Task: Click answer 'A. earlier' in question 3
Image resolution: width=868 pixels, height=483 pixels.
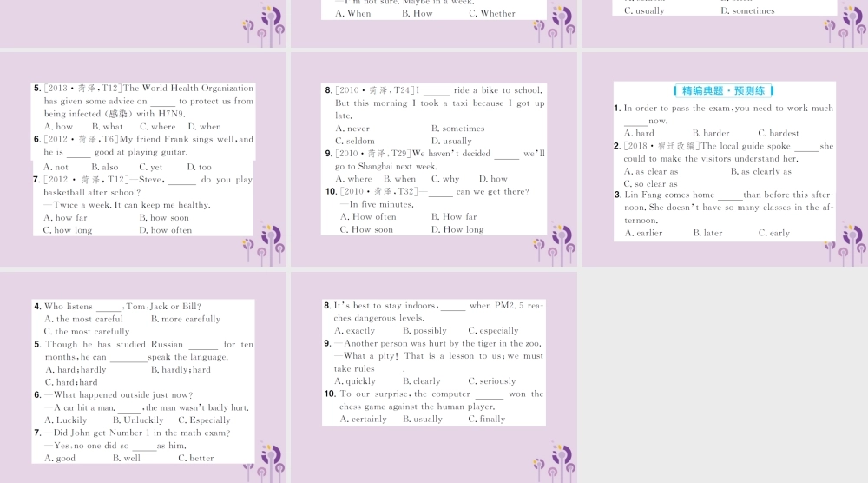Action: (643, 233)
